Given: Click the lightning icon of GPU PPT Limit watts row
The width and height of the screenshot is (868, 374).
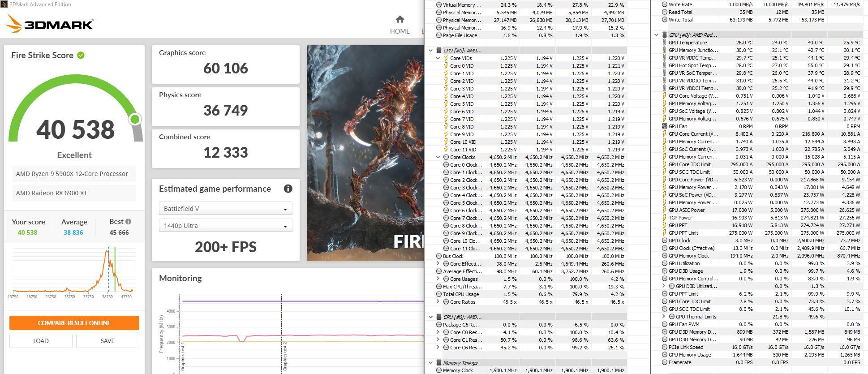Looking at the screenshot, I should [x=665, y=233].
